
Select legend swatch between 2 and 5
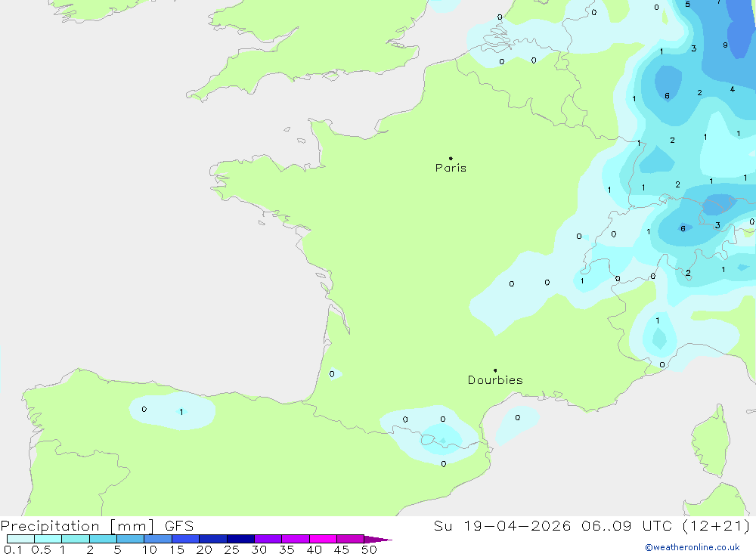point(103,539)
